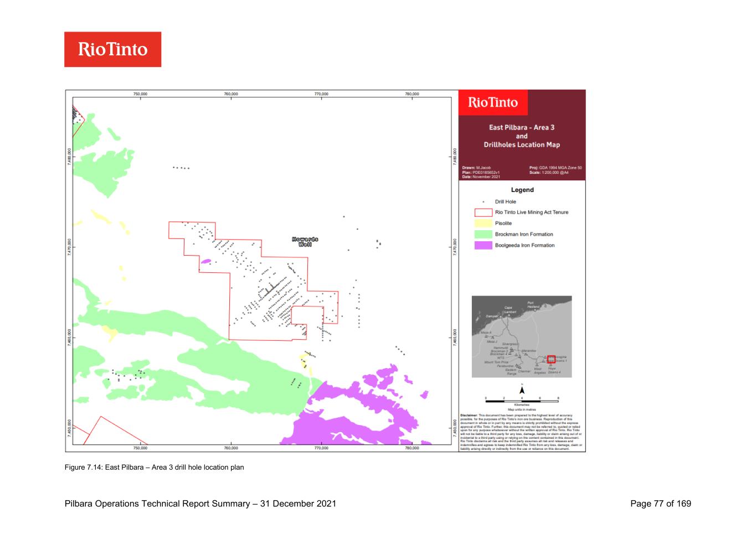
Task: Click 'Dampier' label on inset map
Action: point(492,316)
